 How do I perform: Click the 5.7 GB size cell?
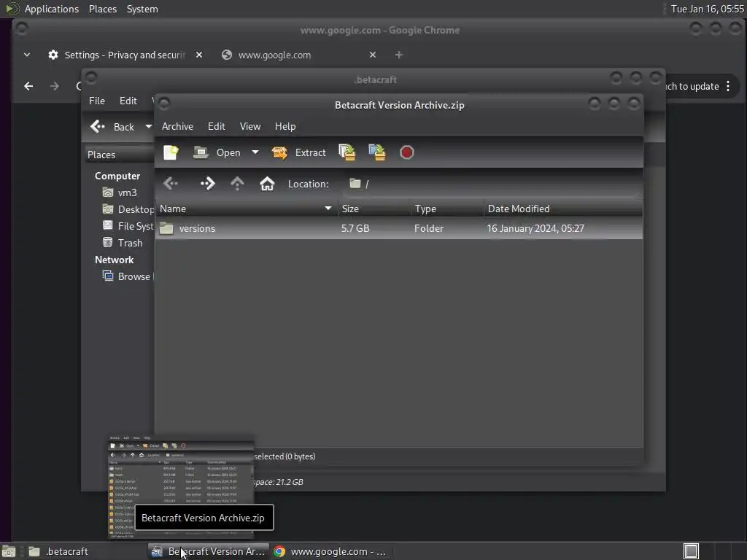[x=355, y=228]
